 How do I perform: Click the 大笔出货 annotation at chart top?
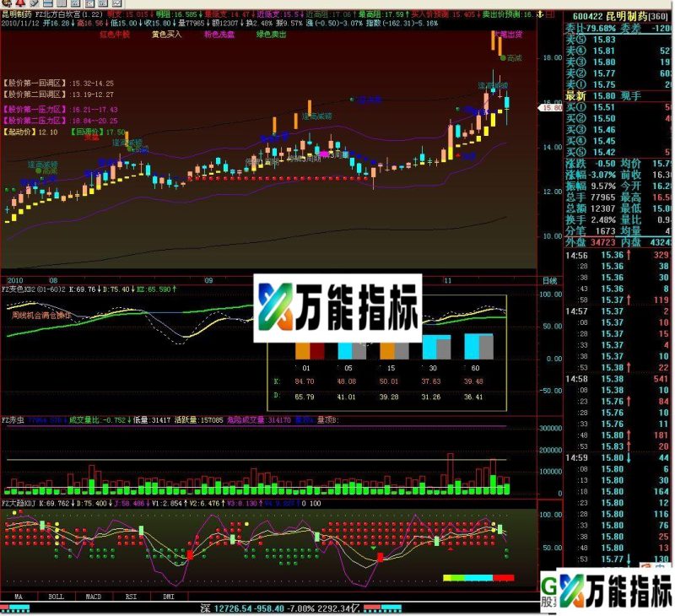pyautogui.click(x=509, y=34)
